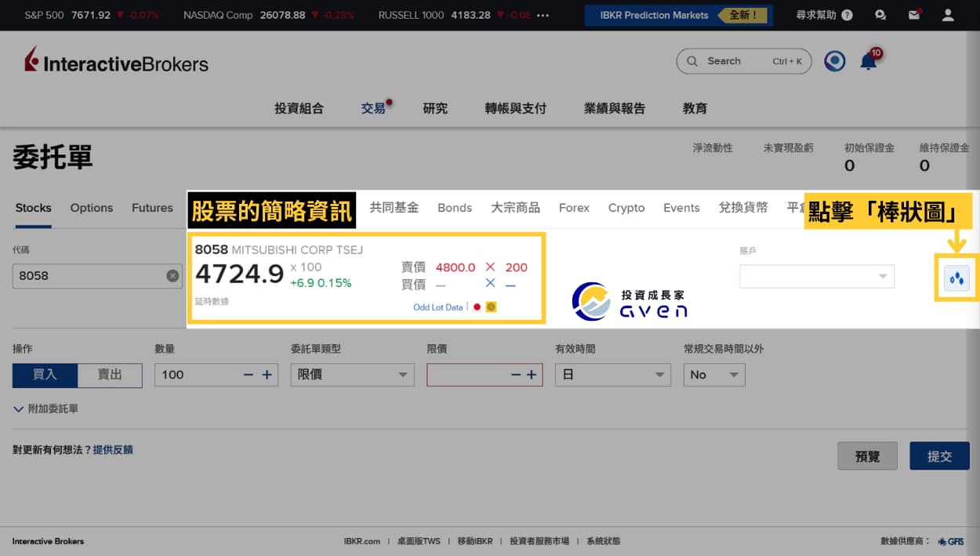Image resolution: width=980 pixels, height=556 pixels.
Task: Switch to the Stocks tab
Action: pyautogui.click(x=33, y=208)
